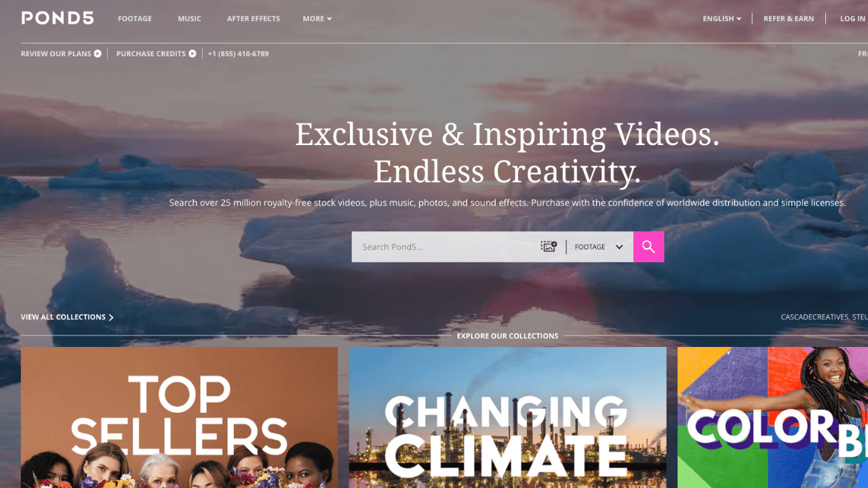Open the Footage menu item
Image resolution: width=868 pixels, height=488 pixels.
click(x=135, y=19)
